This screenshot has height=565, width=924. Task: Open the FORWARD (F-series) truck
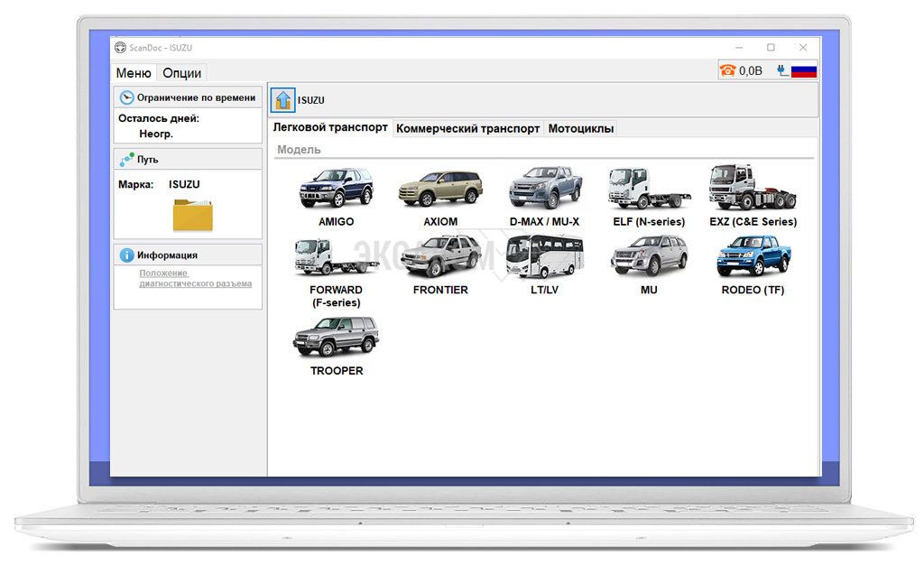click(x=336, y=257)
